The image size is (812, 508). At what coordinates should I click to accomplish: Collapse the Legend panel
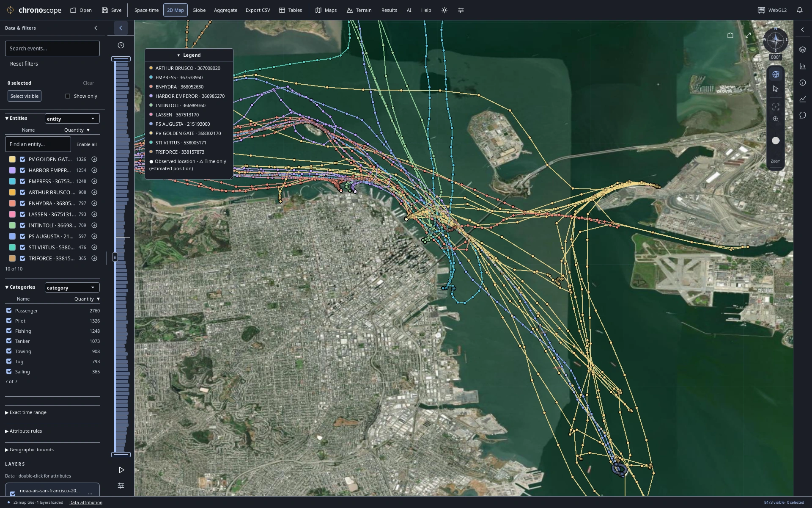tap(189, 55)
